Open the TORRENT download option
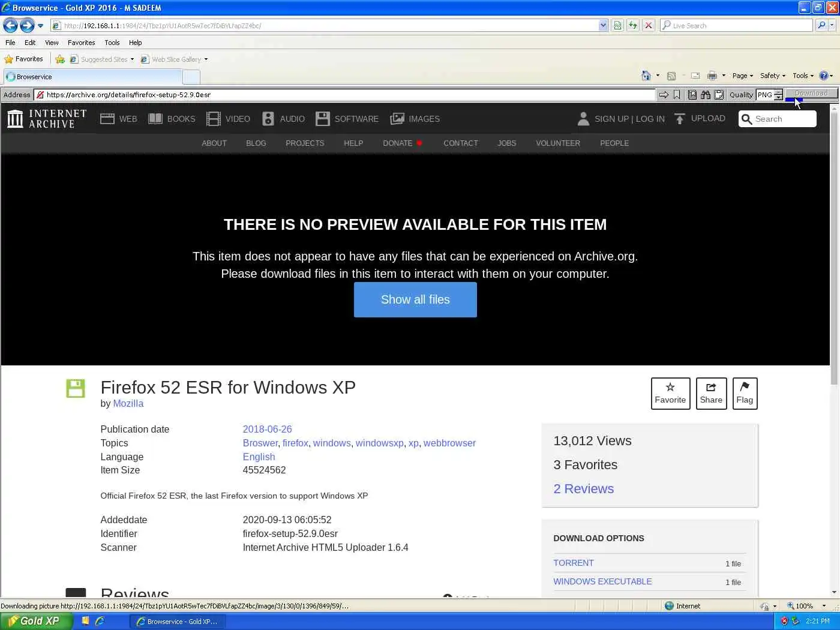 coord(573,563)
